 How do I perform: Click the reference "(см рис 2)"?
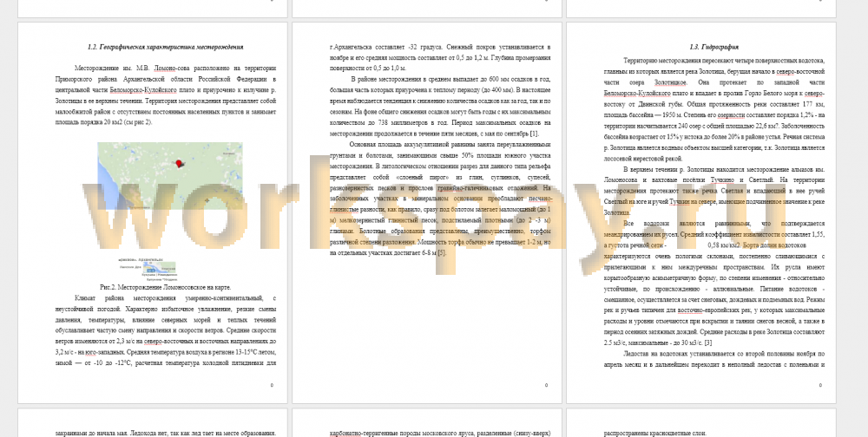tap(138, 122)
